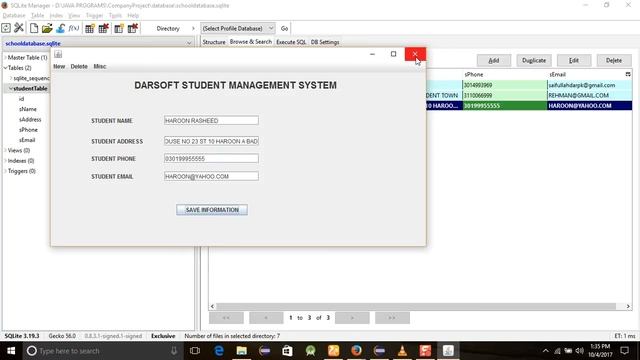Click the Cortana microphone icon
640x360 pixels.
coord(174,351)
